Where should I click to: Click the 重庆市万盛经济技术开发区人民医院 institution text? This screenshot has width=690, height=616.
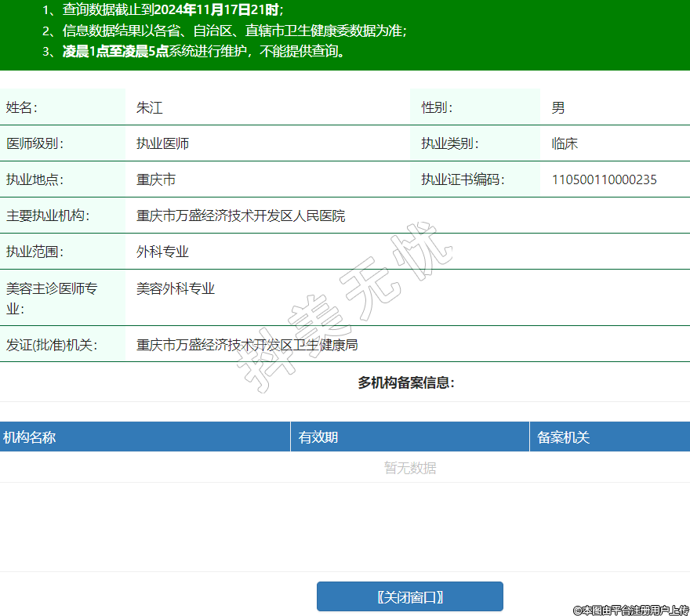241,216
